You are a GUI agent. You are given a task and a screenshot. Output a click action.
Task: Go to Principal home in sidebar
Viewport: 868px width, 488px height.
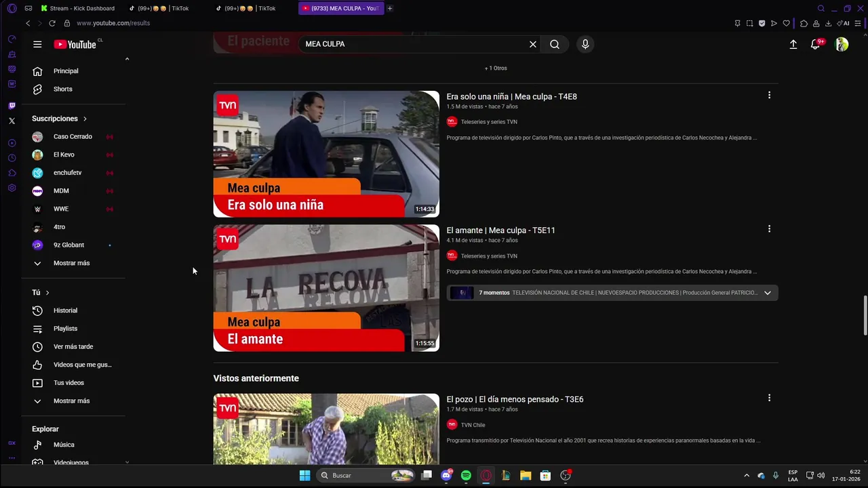(75, 71)
